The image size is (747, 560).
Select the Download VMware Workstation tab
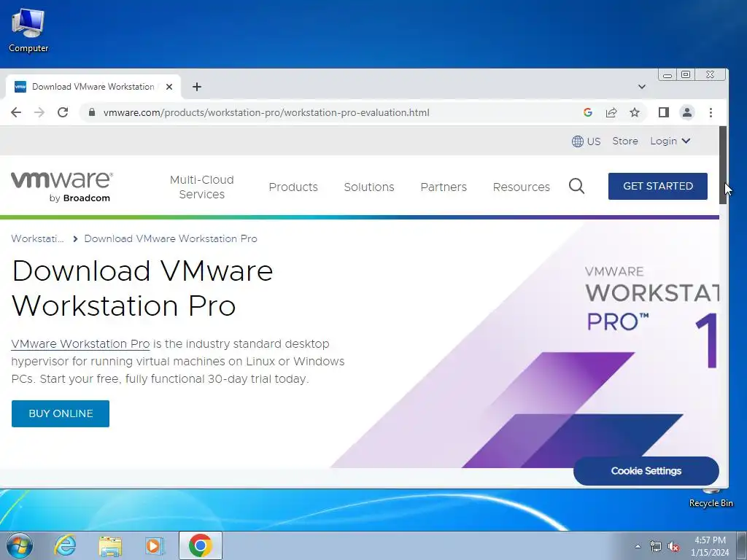(93, 87)
